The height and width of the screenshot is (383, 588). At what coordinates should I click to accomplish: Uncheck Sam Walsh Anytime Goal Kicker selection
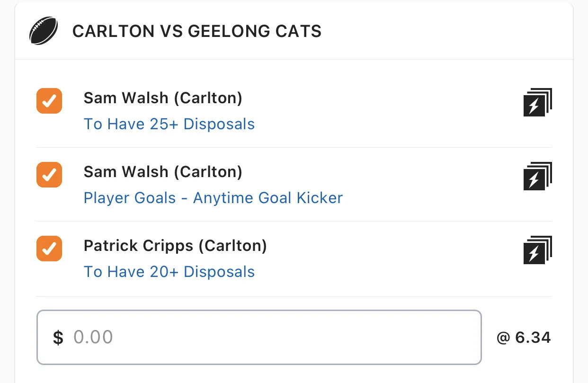point(49,175)
